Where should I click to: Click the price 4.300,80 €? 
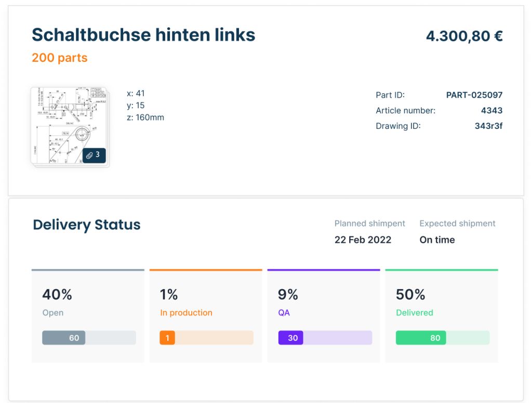coord(464,36)
